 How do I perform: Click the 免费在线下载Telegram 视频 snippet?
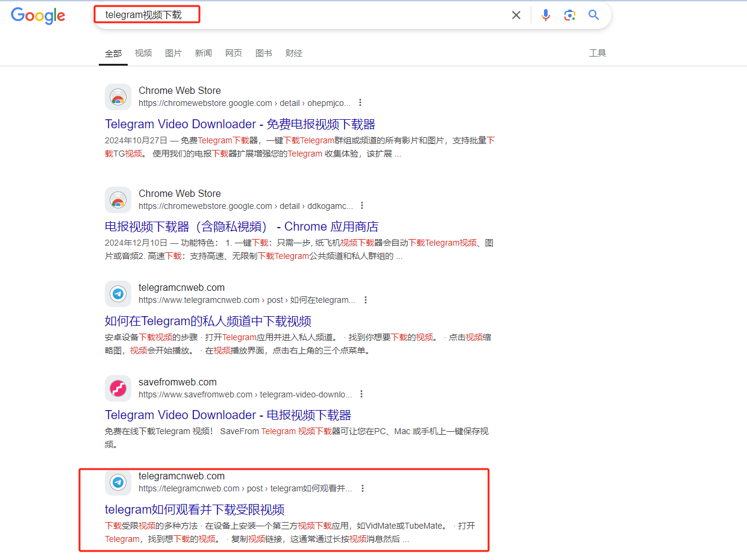click(x=296, y=438)
